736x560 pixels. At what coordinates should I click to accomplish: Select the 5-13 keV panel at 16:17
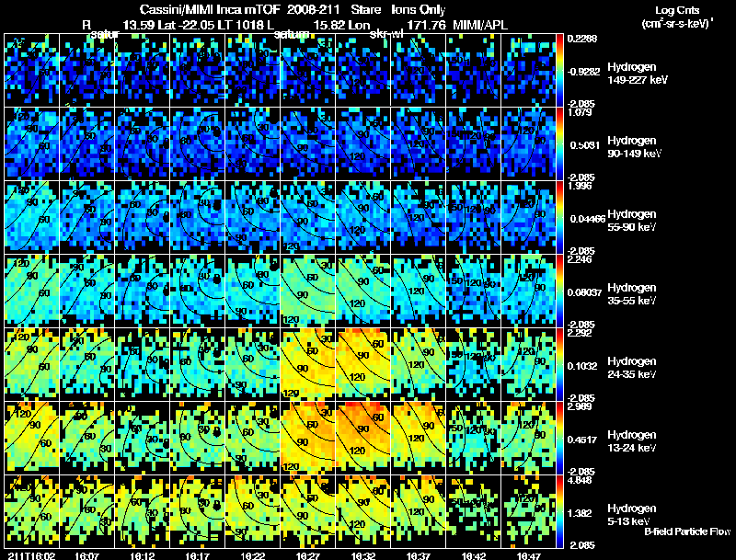(198, 512)
